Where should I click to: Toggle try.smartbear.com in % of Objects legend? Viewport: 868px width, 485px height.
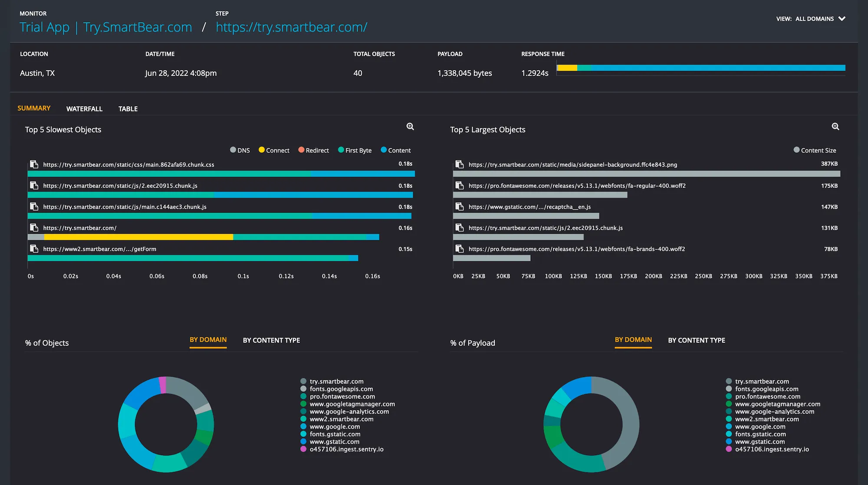pyautogui.click(x=332, y=381)
